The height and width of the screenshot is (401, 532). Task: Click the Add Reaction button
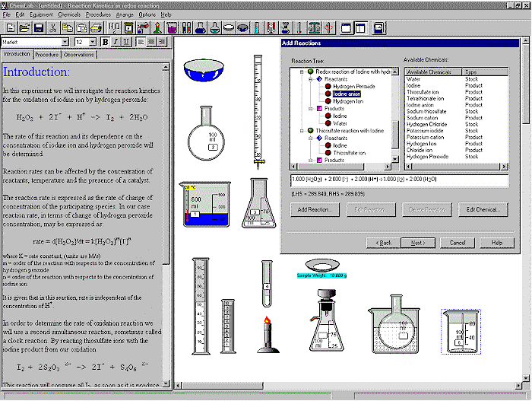coord(315,210)
